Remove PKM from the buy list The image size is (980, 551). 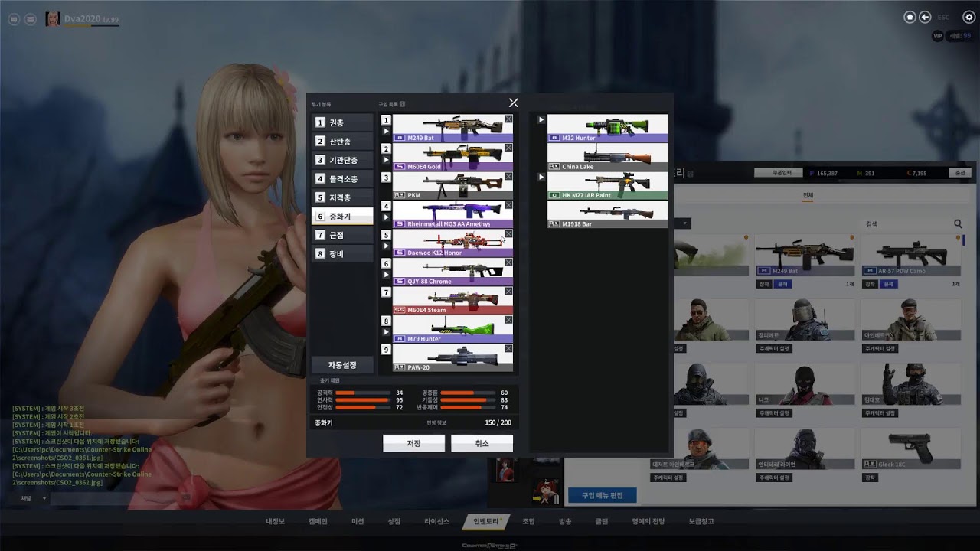tap(508, 176)
